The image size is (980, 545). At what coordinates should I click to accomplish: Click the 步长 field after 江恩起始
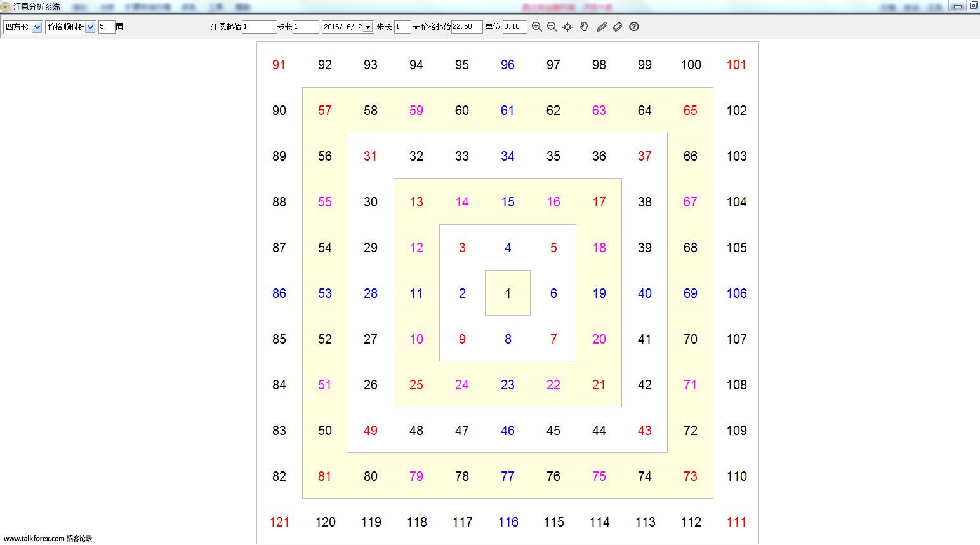pyautogui.click(x=306, y=27)
